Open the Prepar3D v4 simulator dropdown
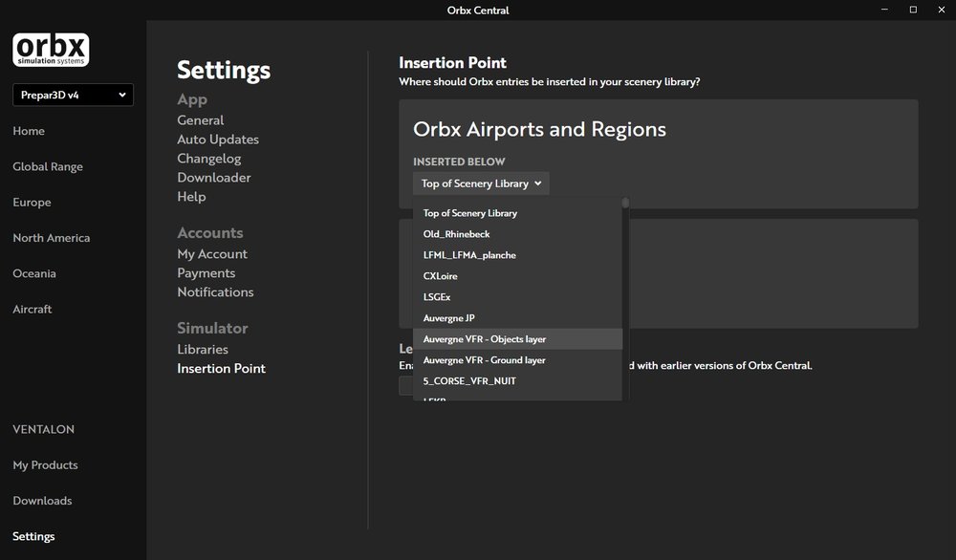 click(x=74, y=95)
